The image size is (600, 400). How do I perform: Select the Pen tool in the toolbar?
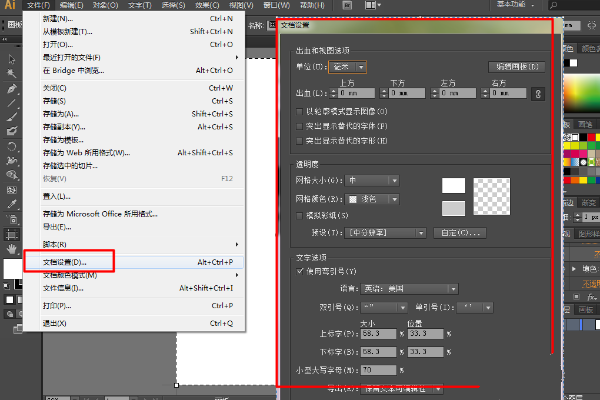tap(11, 88)
